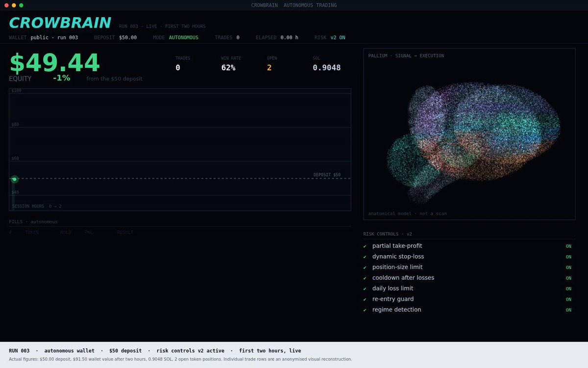Open the wallet label 'public · run 003'
Image resolution: width=588 pixels, height=368 pixels.
click(54, 37)
